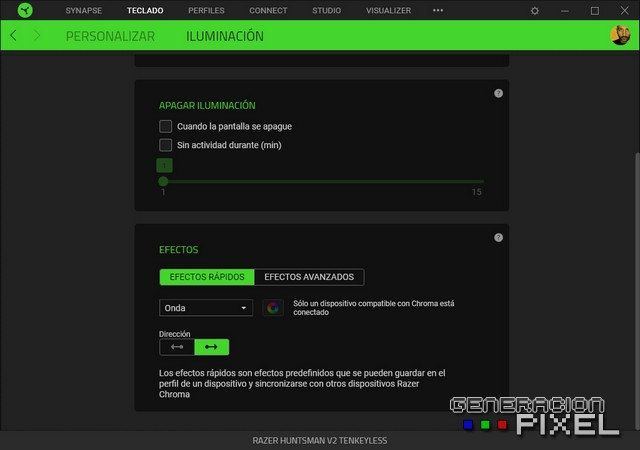Go back with the left arrow

point(13,36)
